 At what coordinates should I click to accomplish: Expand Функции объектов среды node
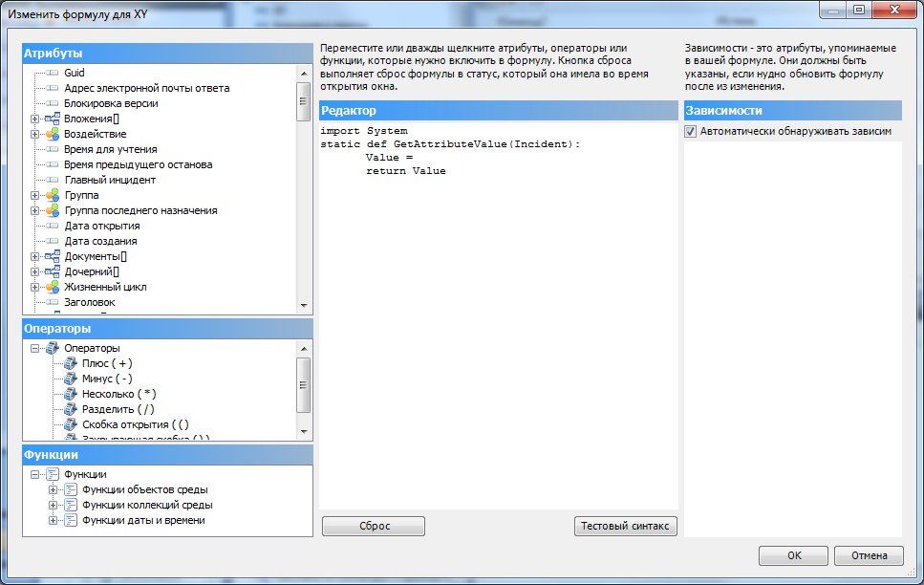tap(53, 489)
